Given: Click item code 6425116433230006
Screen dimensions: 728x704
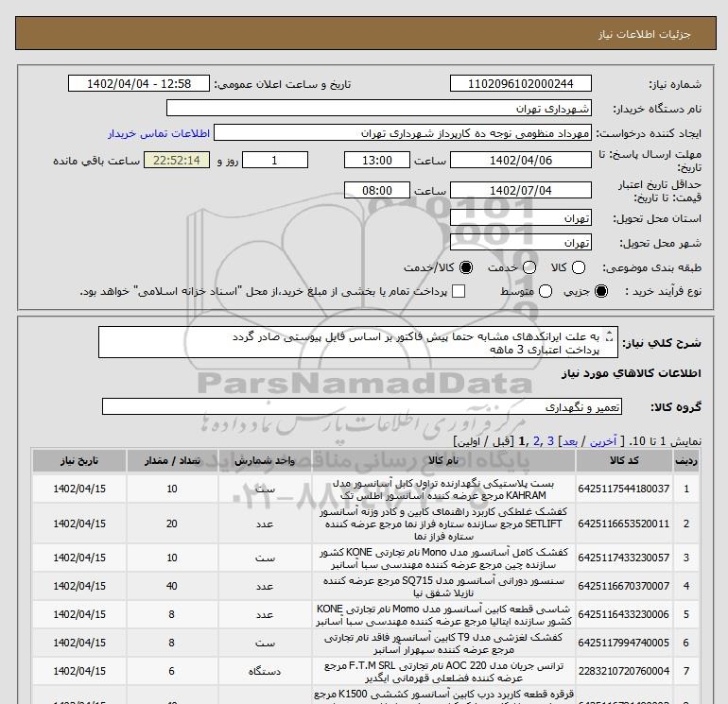Looking at the screenshot, I should 624,614.
